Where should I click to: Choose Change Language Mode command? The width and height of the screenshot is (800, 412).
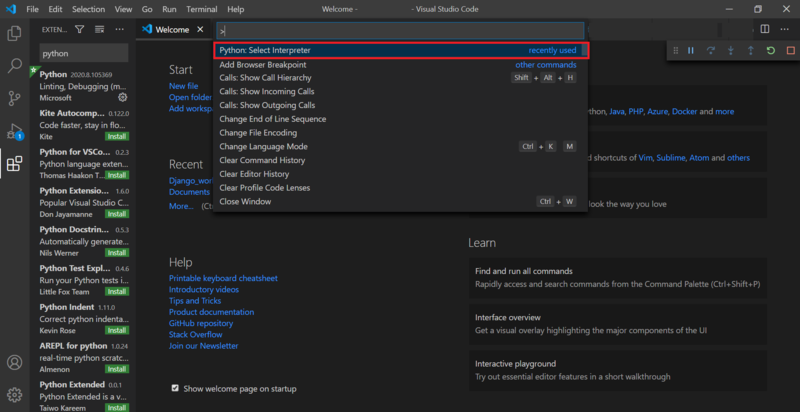(x=401, y=146)
